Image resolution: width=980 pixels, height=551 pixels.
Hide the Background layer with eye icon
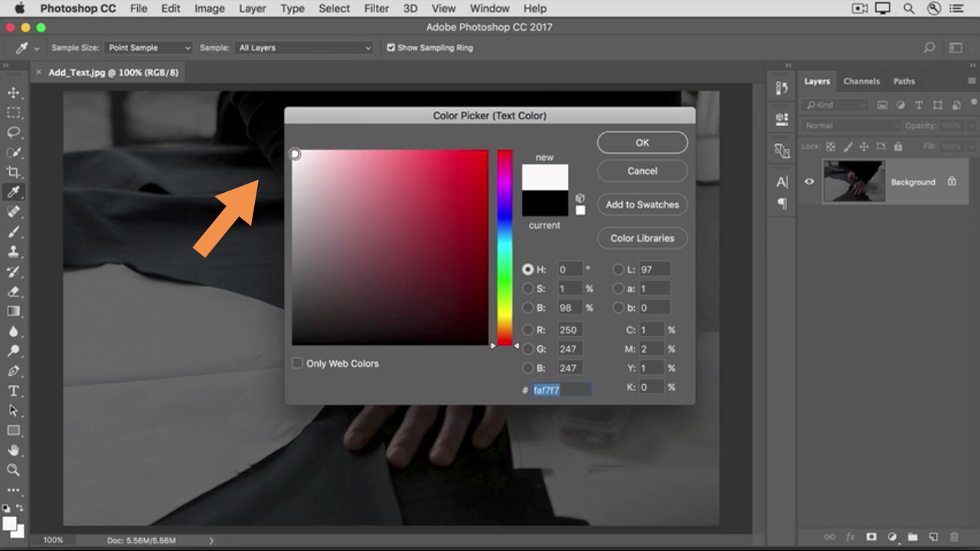(x=809, y=181)
